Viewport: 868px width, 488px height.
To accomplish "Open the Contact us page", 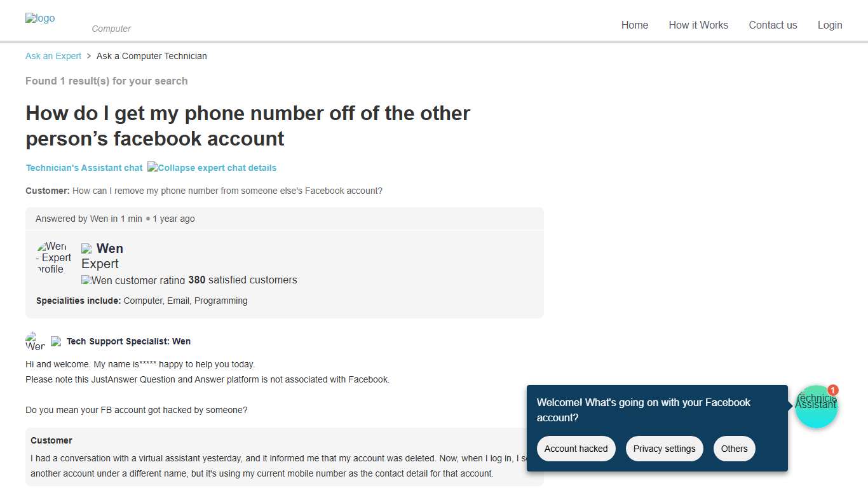I will point(773,25).
